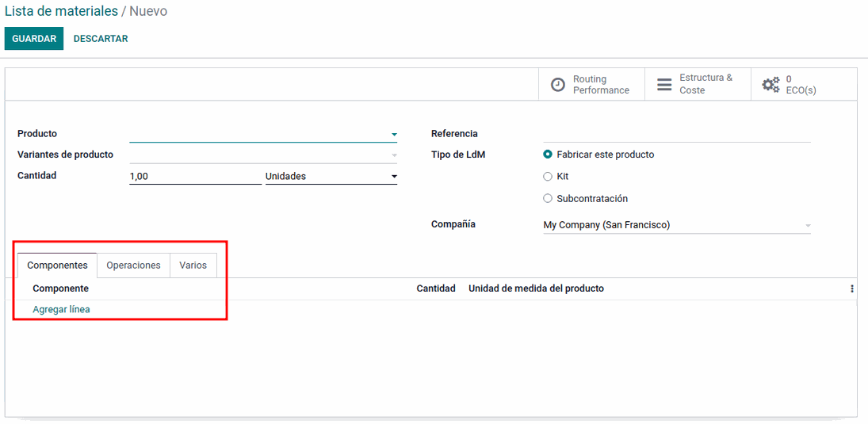This screenshot has height=424, width=868.
Task: Select 'Fabricar este producto' radio option
Action: point(548,155)
